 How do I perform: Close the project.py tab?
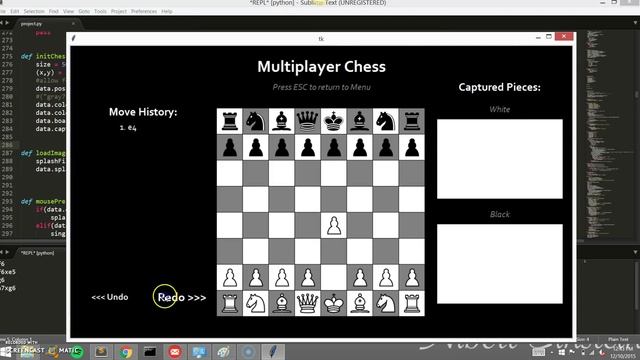click(73, 24)
